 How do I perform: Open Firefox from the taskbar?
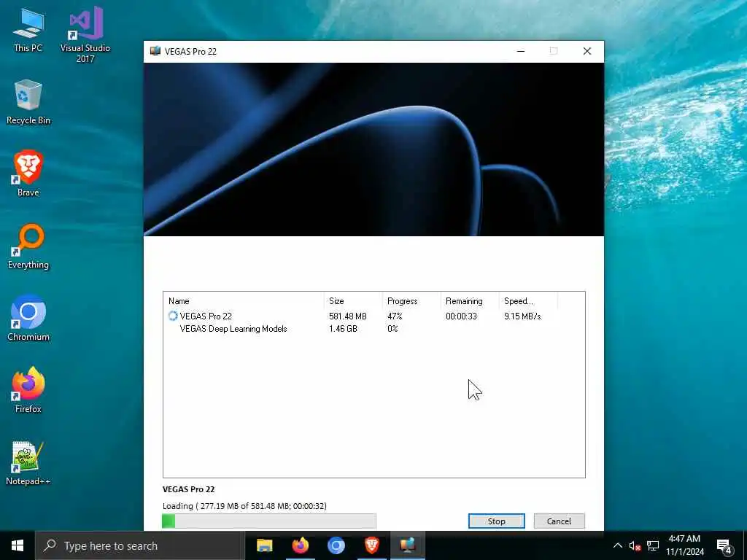(300, 545)
